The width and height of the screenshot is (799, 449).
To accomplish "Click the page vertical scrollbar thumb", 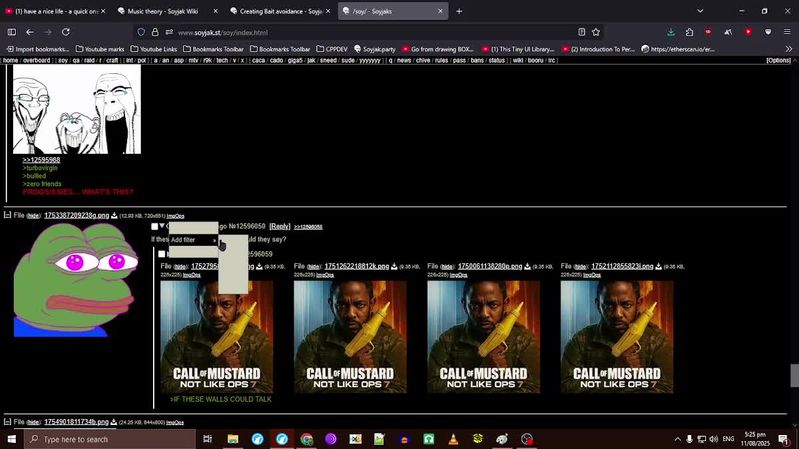I will click(x=794, y=375).
